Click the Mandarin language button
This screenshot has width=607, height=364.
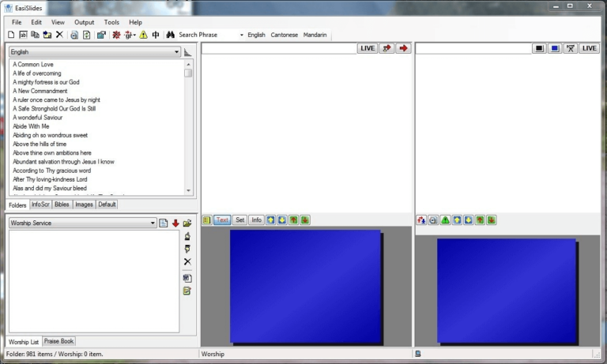point(316,35)
